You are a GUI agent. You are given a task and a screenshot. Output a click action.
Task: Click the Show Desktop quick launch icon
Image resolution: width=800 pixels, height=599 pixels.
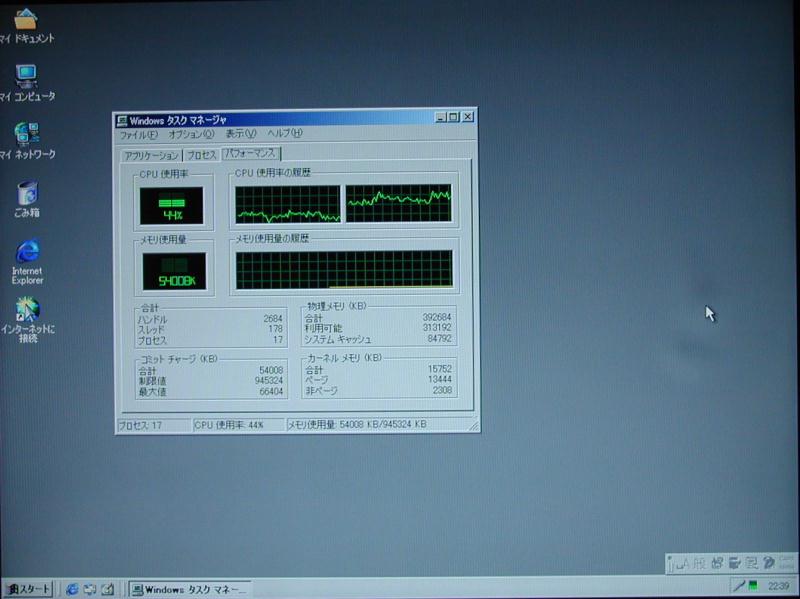point(107,589)
